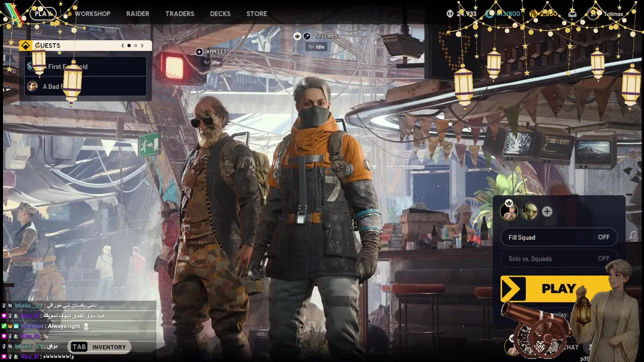Image resolution: width=644 pixels, height=362 pixels.
Task: Click the coin currency icon showing 24,933
Action: click(450, 14)
